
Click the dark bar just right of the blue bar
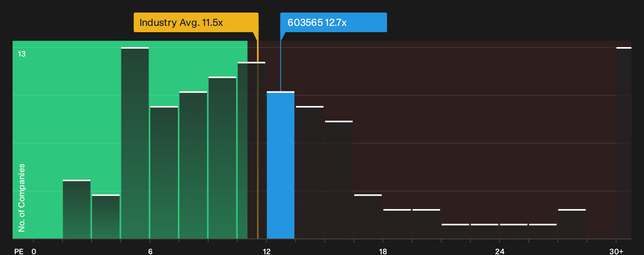coord(309,172)
